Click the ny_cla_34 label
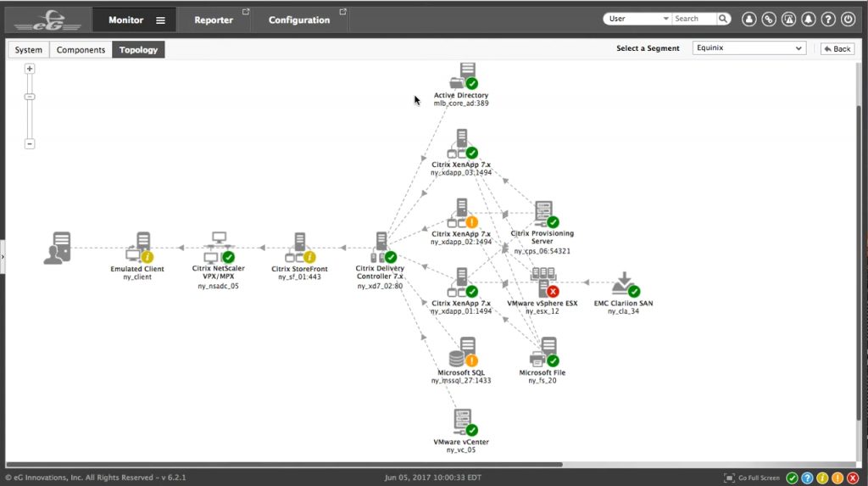 click(x=623, y=311)
